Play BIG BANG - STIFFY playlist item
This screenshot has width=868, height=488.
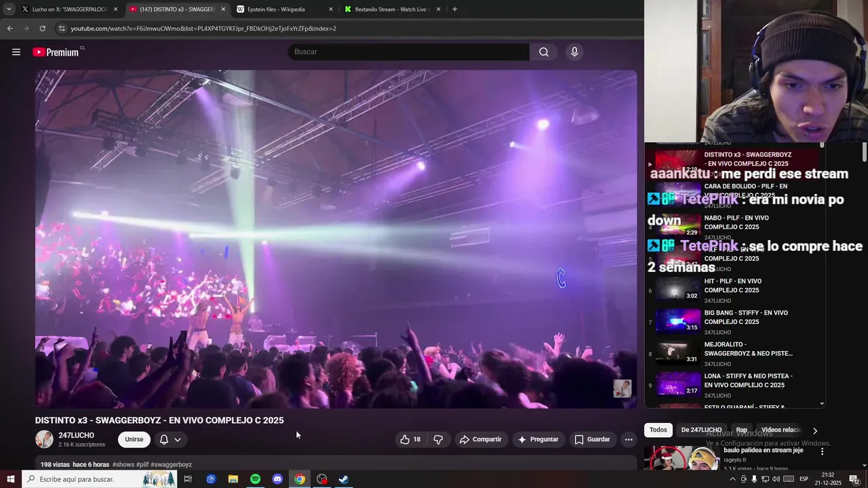(x=736, y=322)
